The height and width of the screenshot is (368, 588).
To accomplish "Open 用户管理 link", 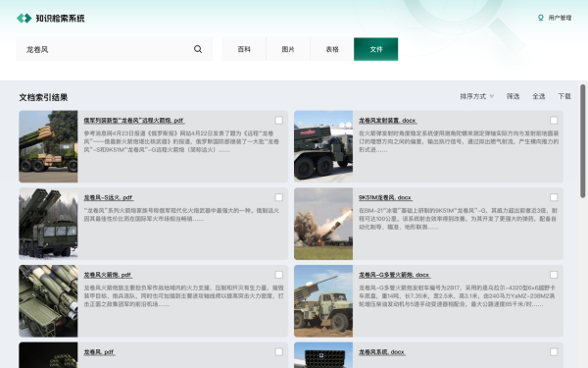I will coord(560,18).
